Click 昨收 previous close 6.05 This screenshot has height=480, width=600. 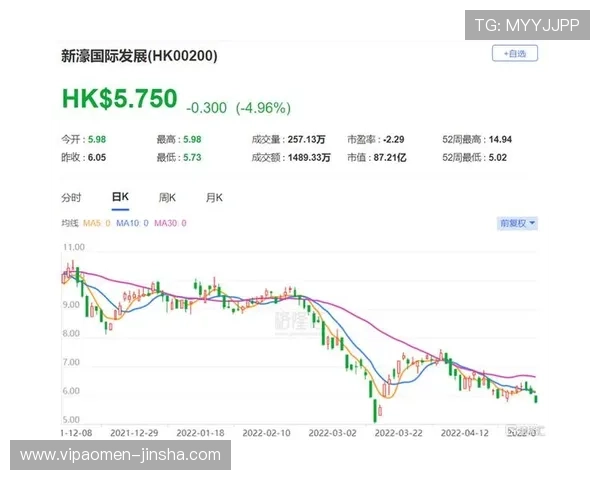(x=83, y=157)
